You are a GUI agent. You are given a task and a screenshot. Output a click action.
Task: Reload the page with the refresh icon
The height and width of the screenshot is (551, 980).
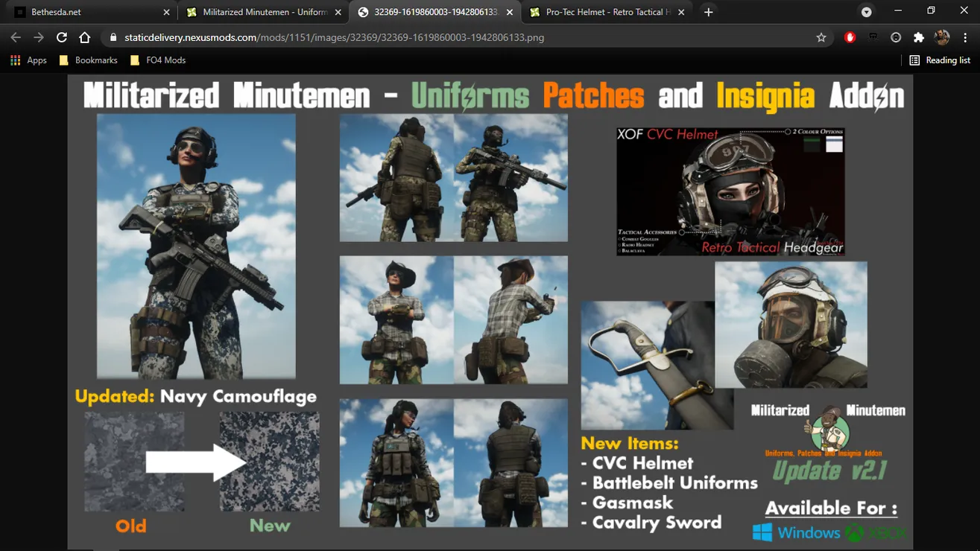click(x=62, y=37)
